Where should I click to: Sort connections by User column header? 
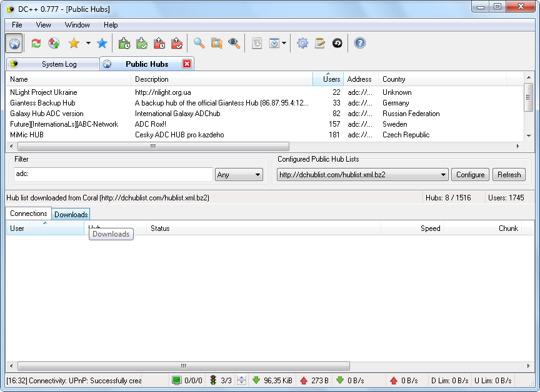[x=45, y=228]
